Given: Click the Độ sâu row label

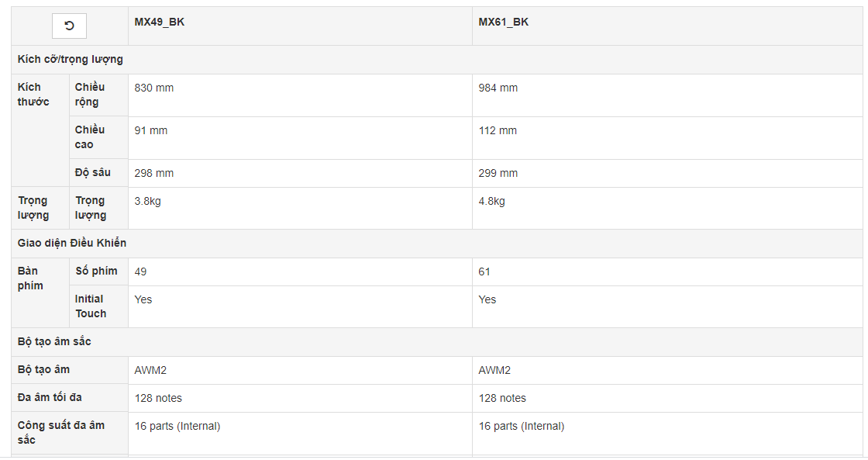Looking at the screenshot, I should tap(93, 173).
